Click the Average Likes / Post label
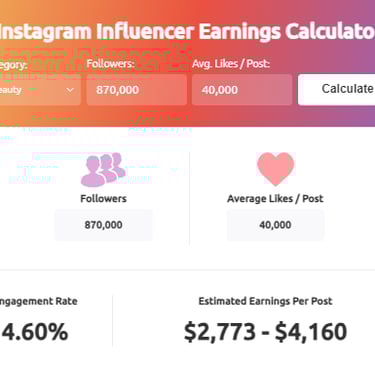This screenshot has height=366, width=375. pos(275,199)
